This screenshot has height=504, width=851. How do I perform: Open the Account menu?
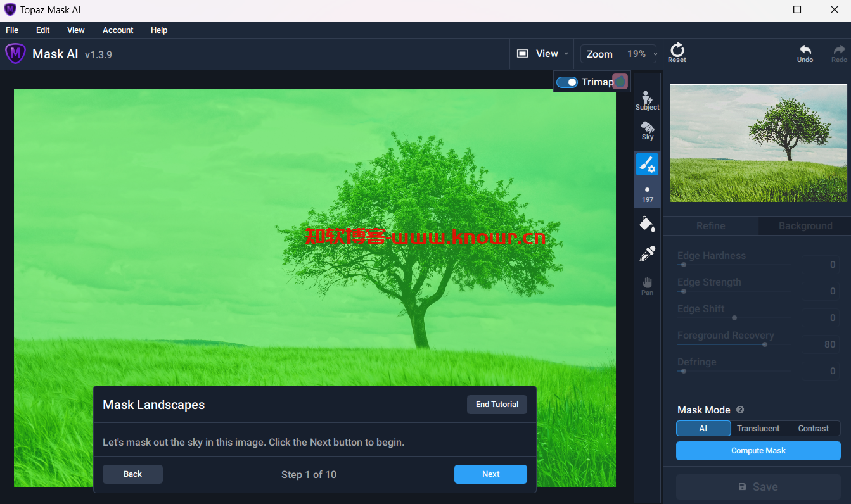click(x=118, y=30)
